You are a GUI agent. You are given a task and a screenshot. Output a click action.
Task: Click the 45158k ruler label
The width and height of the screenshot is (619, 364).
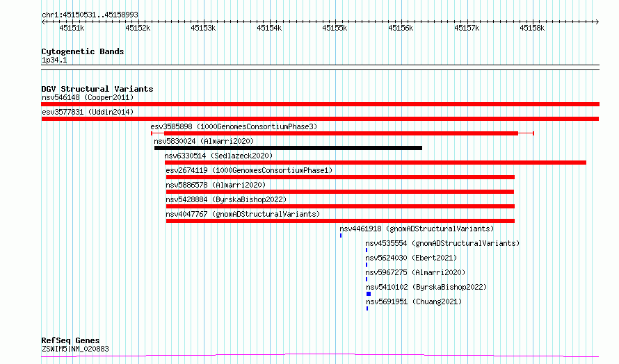(532, 28)
